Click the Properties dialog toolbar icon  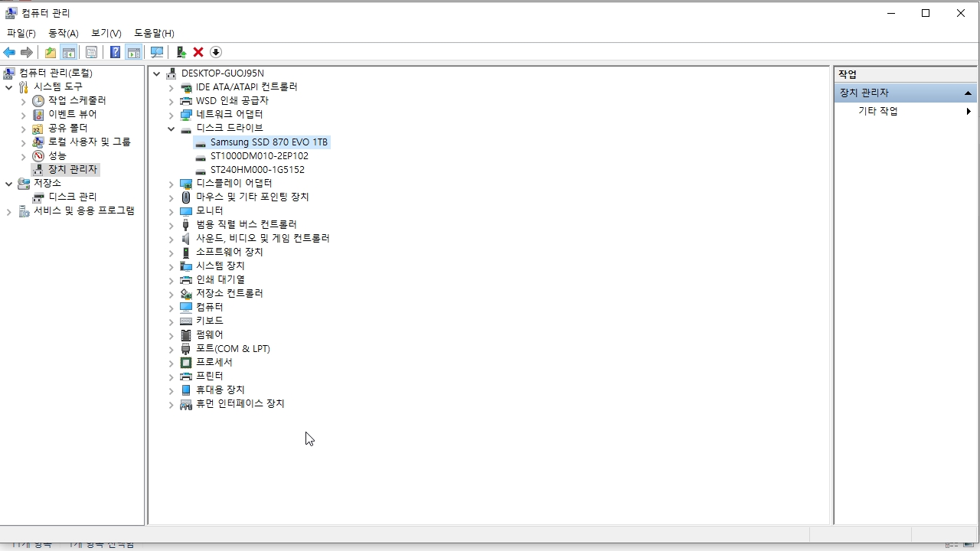[91, 51]
